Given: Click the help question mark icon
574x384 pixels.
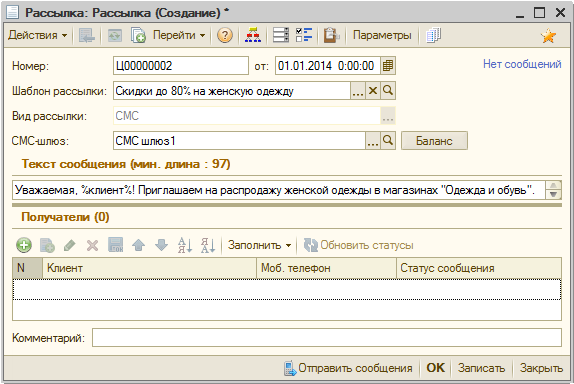Looking at the screenshot, I should pyautogui.click(x=224, y=36).
